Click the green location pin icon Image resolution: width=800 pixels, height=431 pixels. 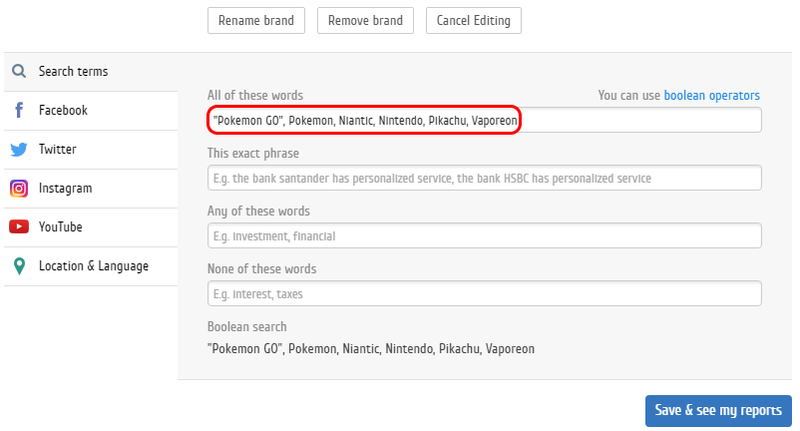pos(19,266)
